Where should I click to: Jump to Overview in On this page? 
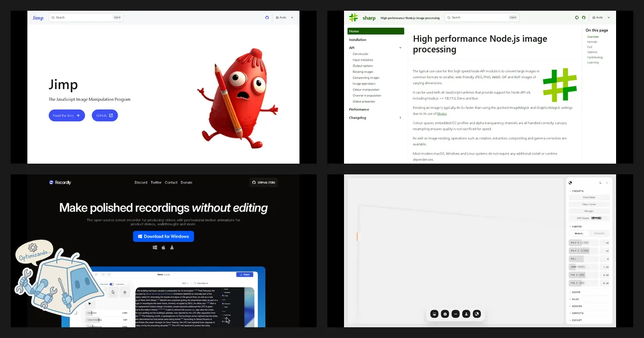pyautogui.click(x=593, y=36)
